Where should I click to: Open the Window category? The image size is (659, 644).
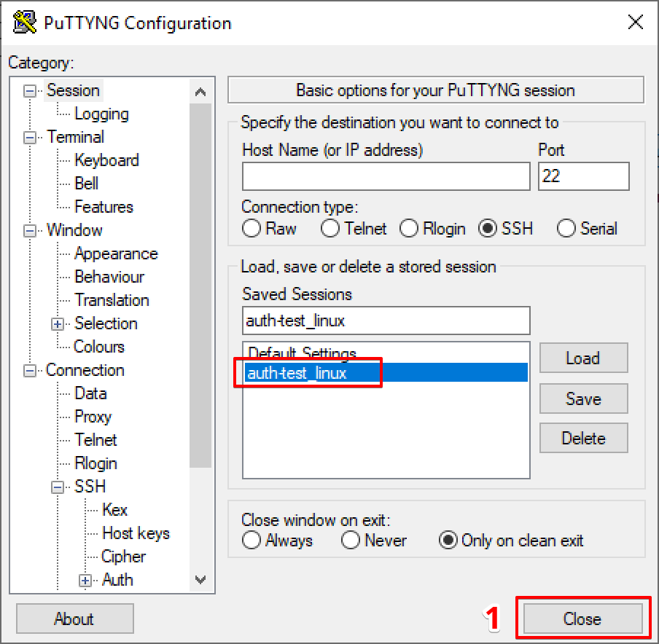[x=74, y=230]
